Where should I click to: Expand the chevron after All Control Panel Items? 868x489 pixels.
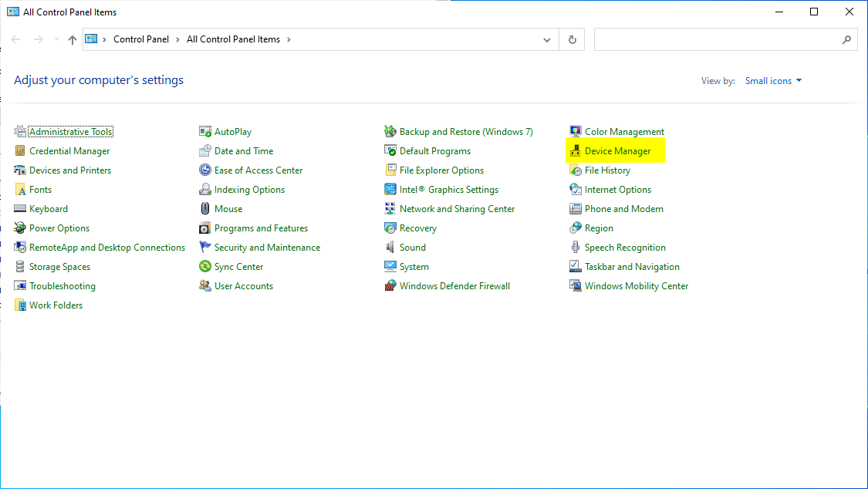(289, 40)
